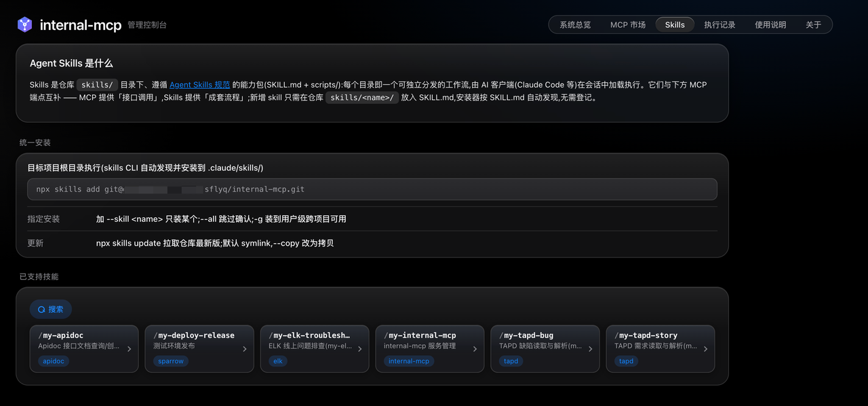This screenshot has width=868, height=406.
Task: Open the /my-tapd-story skill card
Action: 660,349
